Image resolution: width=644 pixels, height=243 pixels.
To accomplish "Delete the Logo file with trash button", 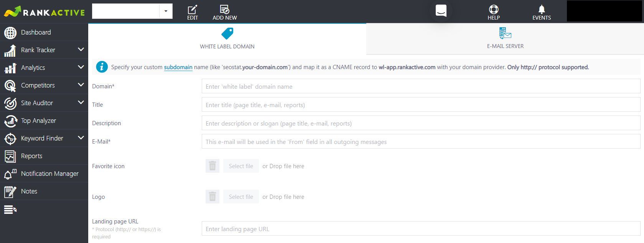I will [x=212, y=197].
